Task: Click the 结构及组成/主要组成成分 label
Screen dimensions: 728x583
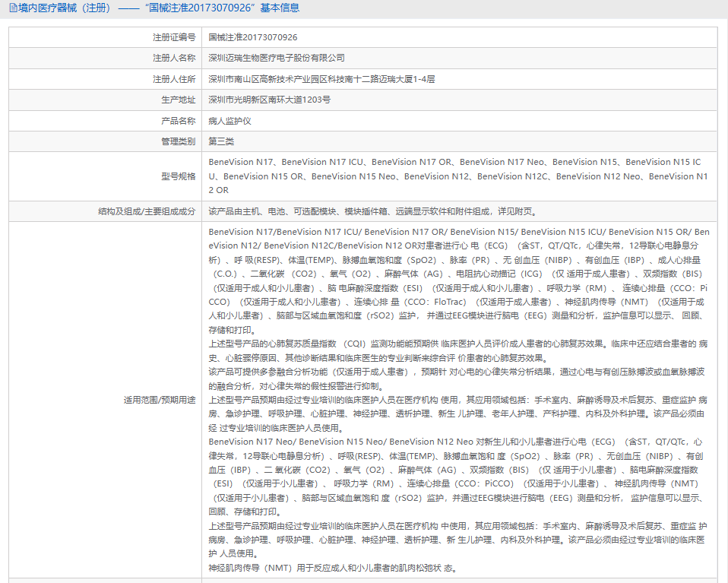Action: pyautogui.click(x=147, y=211)
